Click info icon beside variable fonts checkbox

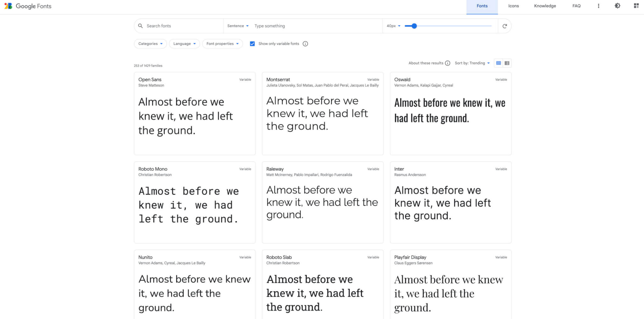pyautogui.click(x=305, y=44)
